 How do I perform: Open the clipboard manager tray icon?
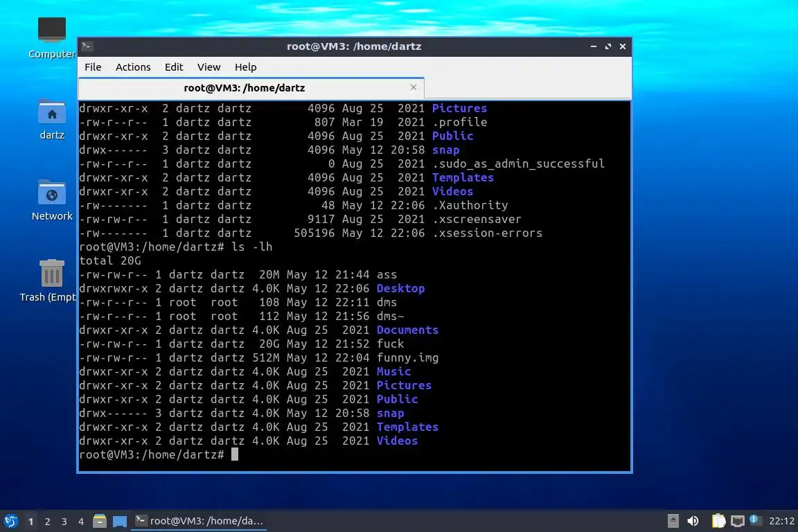pos(718,521)
